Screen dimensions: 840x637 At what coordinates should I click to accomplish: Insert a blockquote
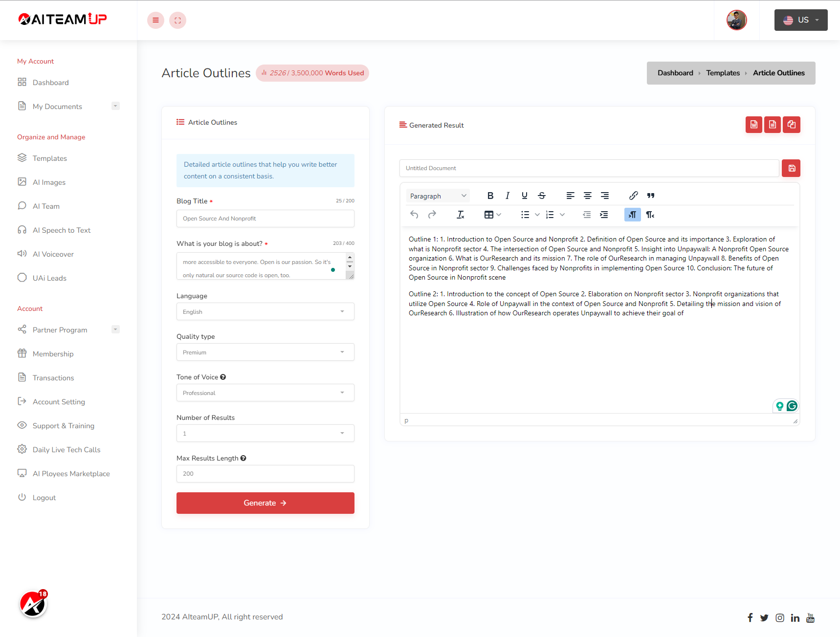point(651,196)
